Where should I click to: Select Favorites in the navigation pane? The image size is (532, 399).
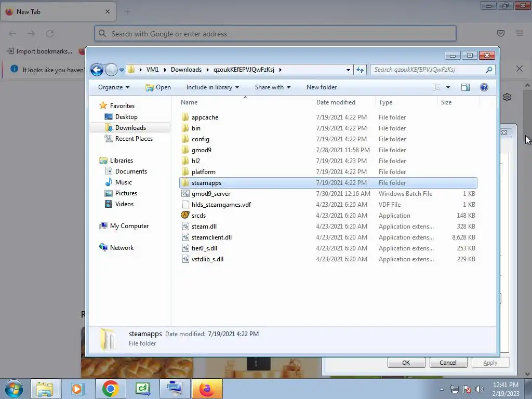click(x=122, y=106)
